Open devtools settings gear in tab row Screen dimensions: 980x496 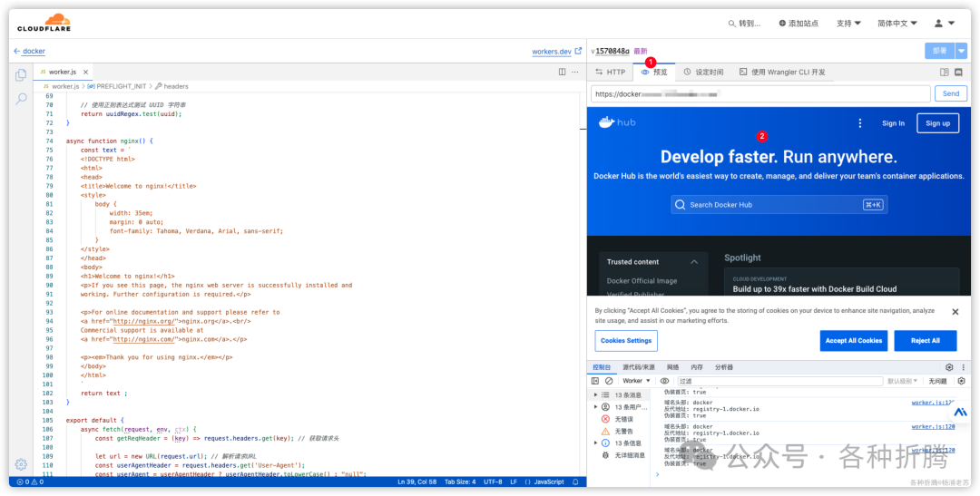pos(949,367)
